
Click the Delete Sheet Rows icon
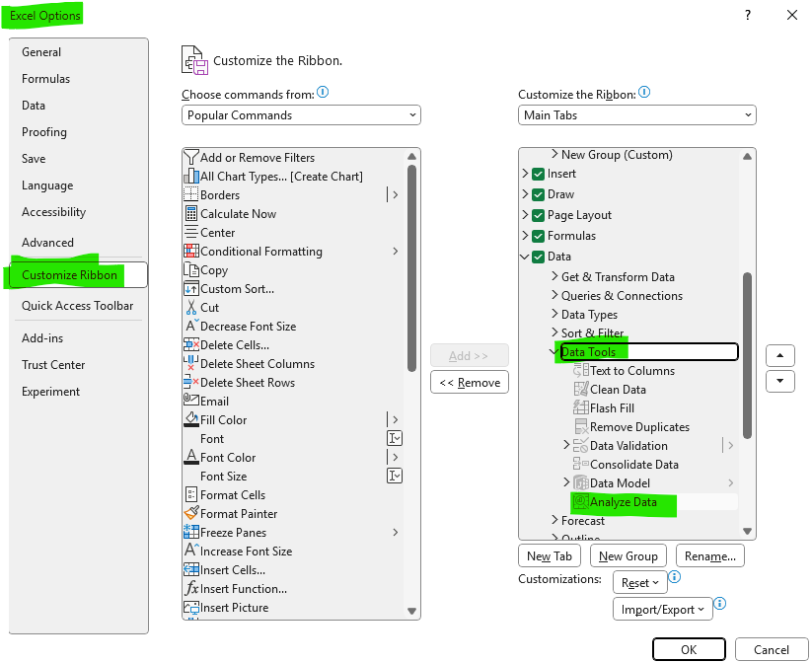[x=191, y=382]
